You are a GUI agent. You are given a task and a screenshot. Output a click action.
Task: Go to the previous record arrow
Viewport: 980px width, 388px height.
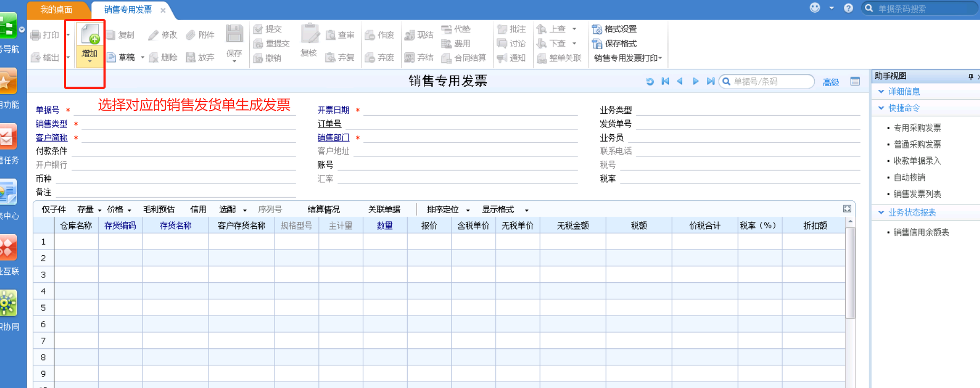point(680,81)
